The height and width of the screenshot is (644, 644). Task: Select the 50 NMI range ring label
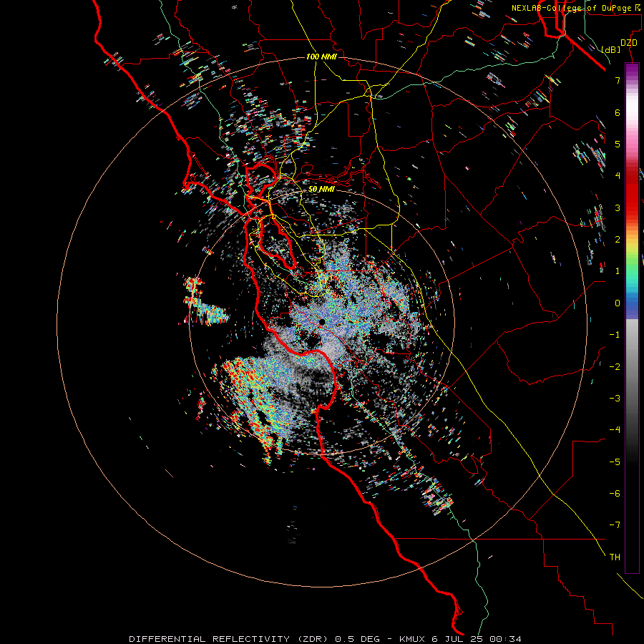pyautogui.click(x=321, y=189)
